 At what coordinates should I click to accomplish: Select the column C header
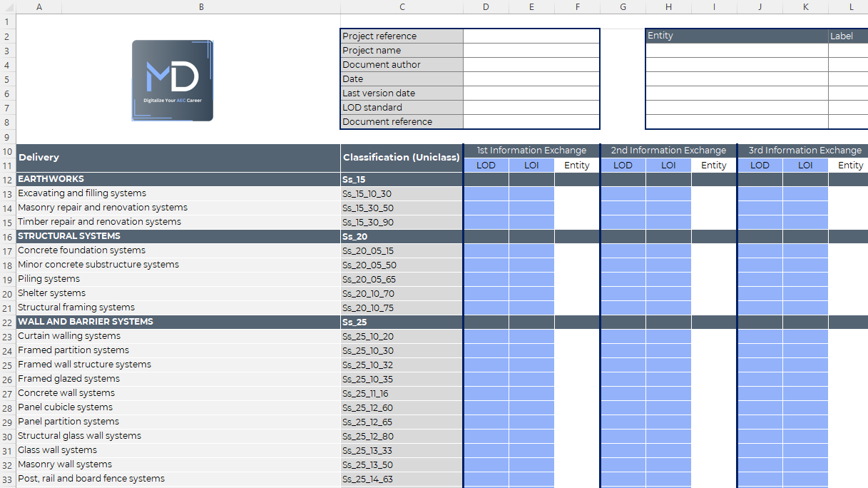point(402,6)
